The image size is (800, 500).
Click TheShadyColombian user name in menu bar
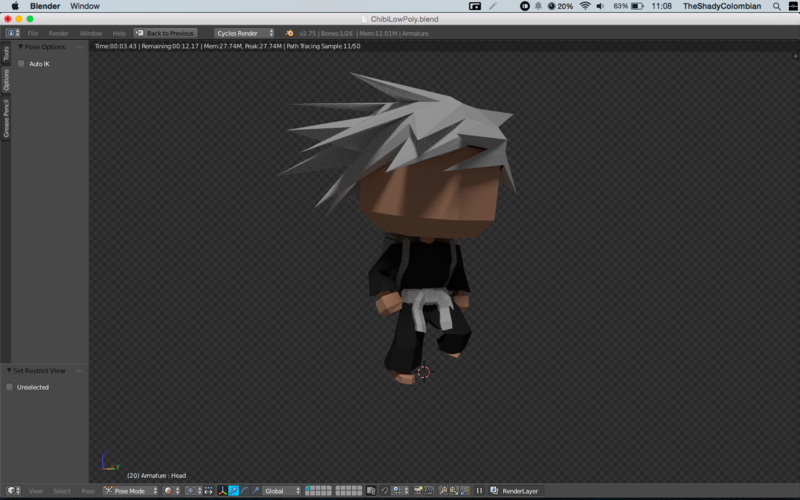tap(722, 6)
